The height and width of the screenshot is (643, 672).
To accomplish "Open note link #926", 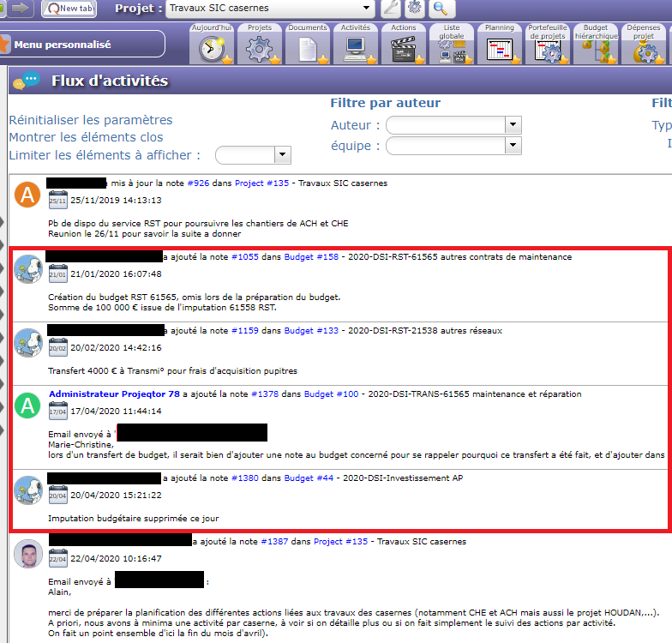I will [x=199, y=183].
